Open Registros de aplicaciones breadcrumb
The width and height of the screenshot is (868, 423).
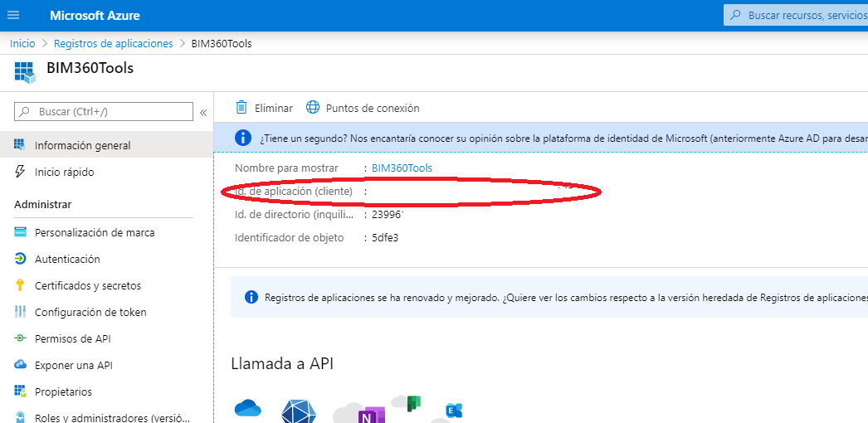tap(114, 44)
